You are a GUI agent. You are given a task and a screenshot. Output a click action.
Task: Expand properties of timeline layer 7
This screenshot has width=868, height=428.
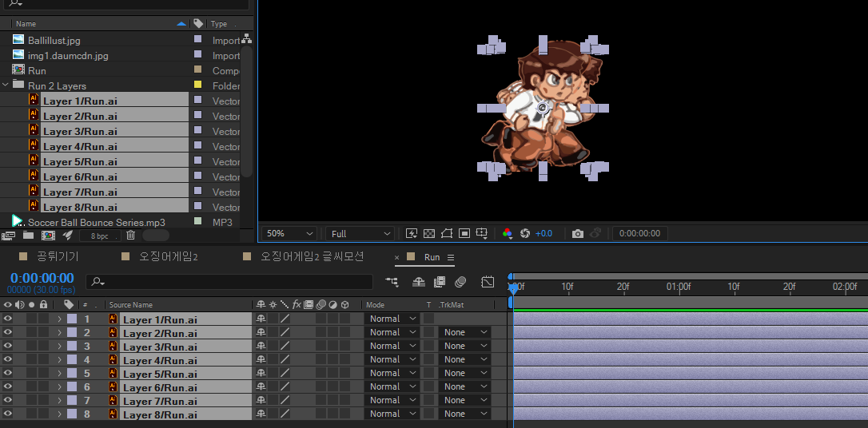[59, 400]
